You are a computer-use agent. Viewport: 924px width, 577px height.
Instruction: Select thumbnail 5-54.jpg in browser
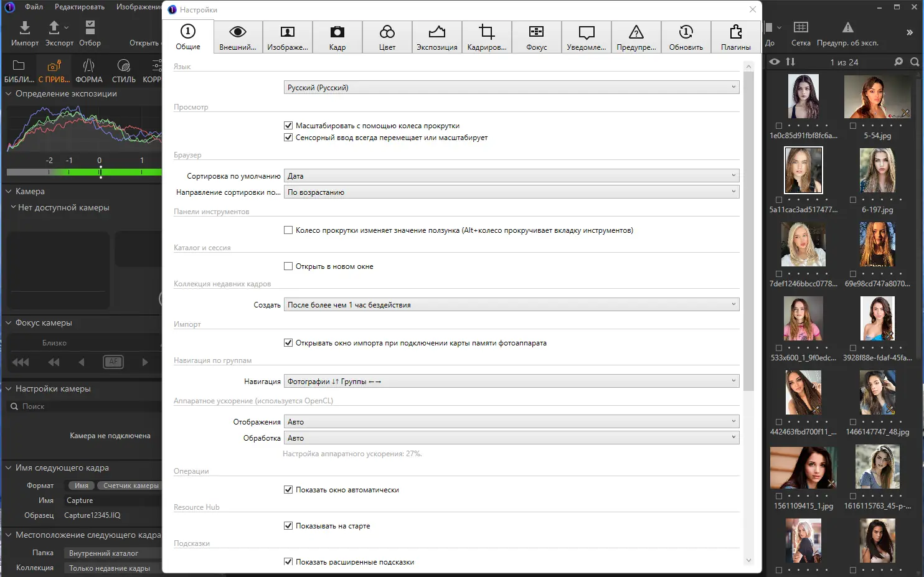(877, 96)
